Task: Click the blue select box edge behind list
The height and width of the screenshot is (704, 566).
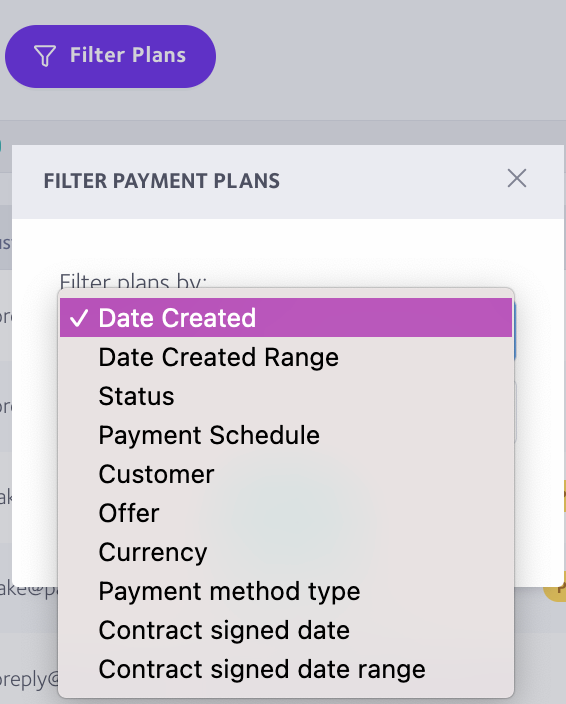Action: pyautogui.click(x=515, y=330)
